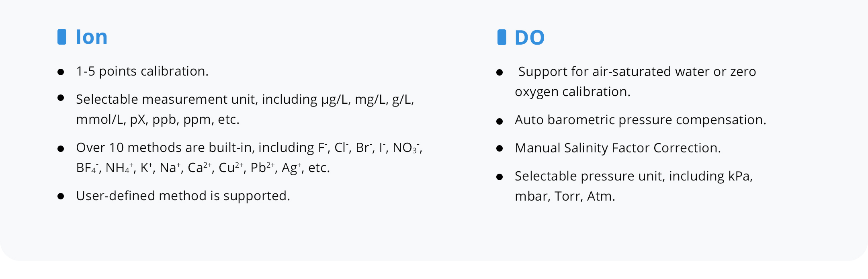Click the "Auto barometric pressure compensation." text
The image size is (868, 279).
[x=640, y=120]
